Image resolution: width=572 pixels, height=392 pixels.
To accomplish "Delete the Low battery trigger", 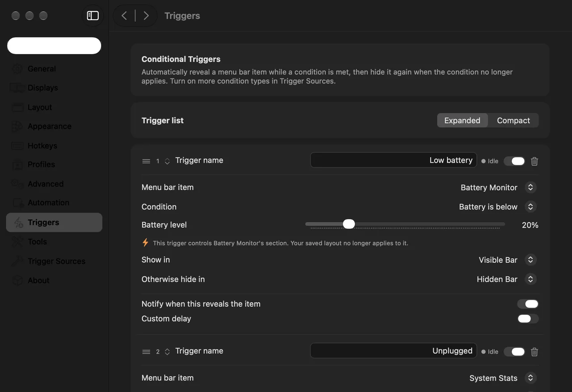I will click(x=534, y=161).
